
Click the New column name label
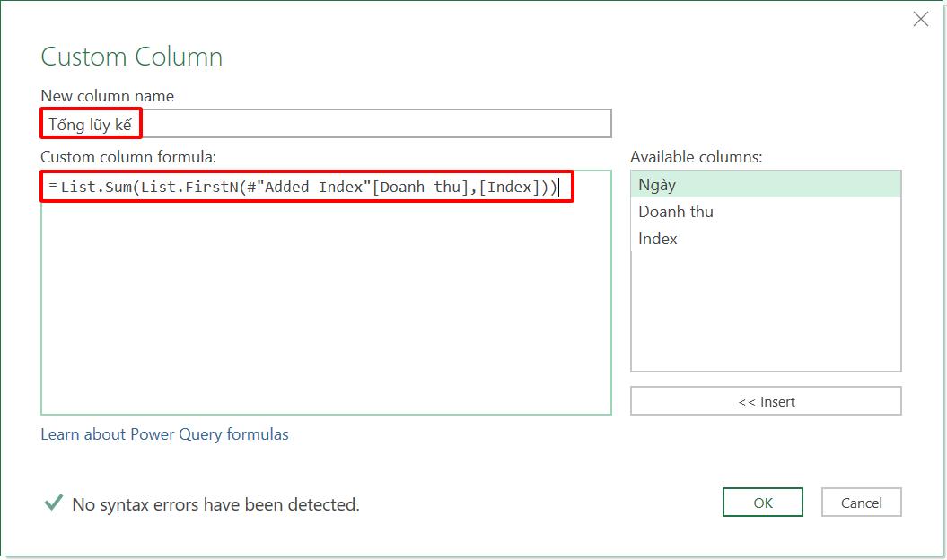click(107, 96)
